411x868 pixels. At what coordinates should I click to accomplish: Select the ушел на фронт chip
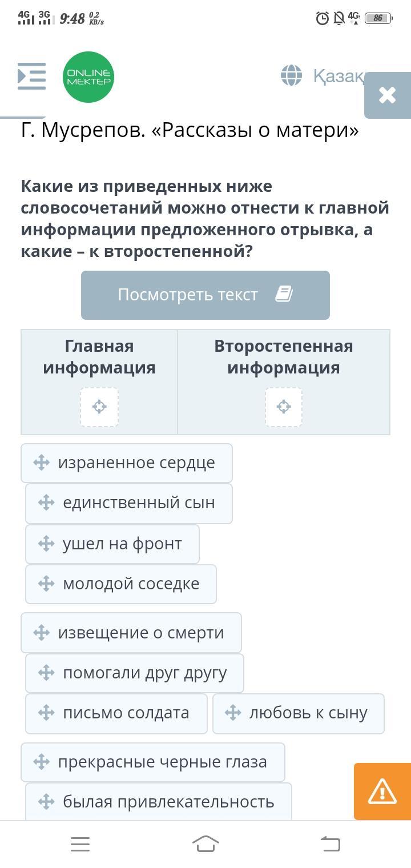[112, 544]
